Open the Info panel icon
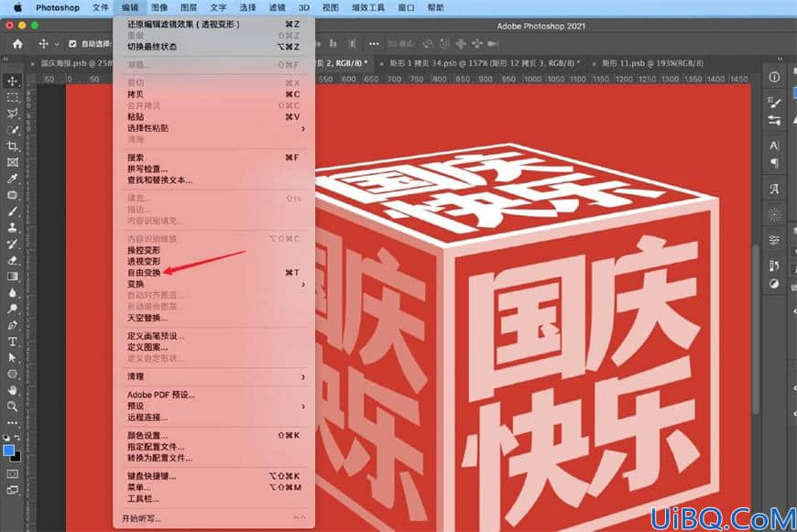Viewport: 797px width, 532px height. pos(774,77)
